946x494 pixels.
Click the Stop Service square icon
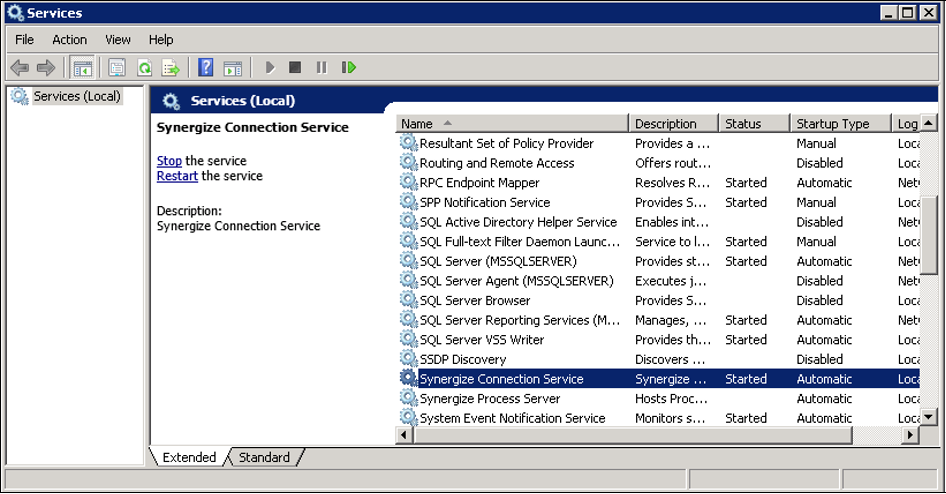[x=295, y=67]
